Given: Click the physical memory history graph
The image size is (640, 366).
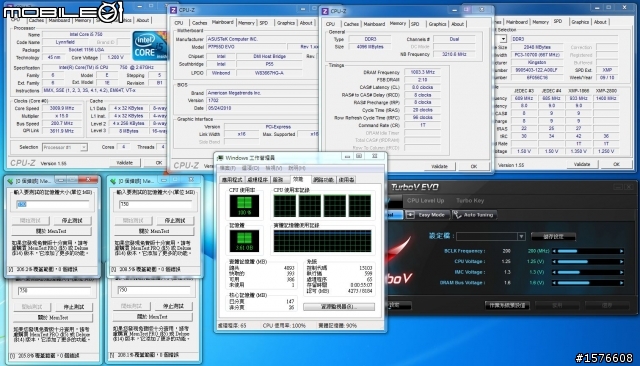Looking at the screenshot, I should [322, 241].
